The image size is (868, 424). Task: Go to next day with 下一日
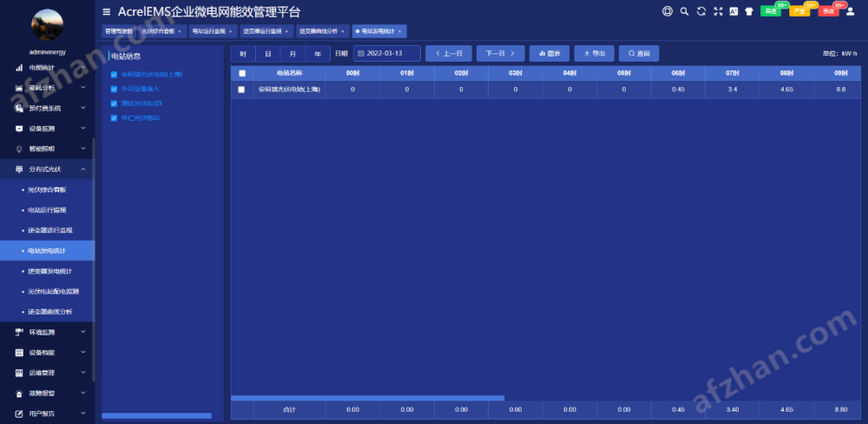(x=501, y=54)
